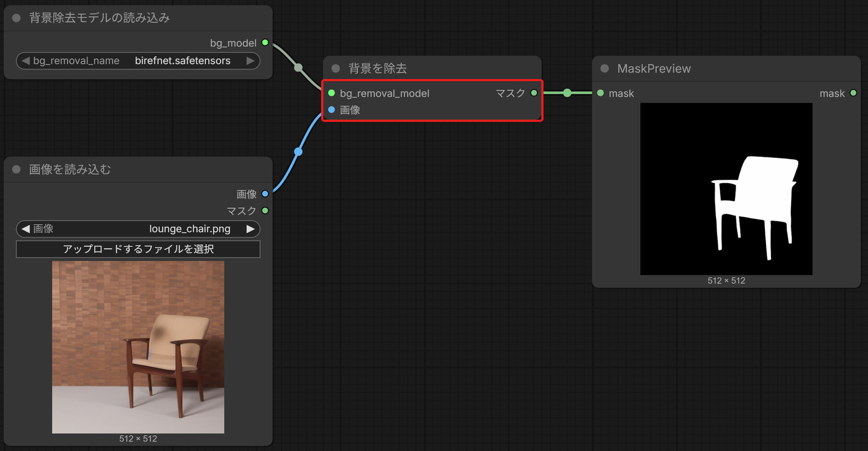Select the MaskPreview node title

(654, 68)
